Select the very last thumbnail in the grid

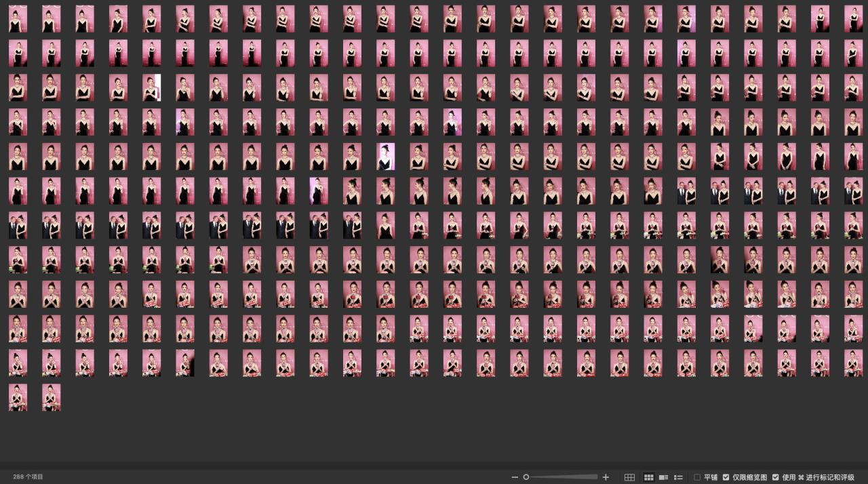52,397
